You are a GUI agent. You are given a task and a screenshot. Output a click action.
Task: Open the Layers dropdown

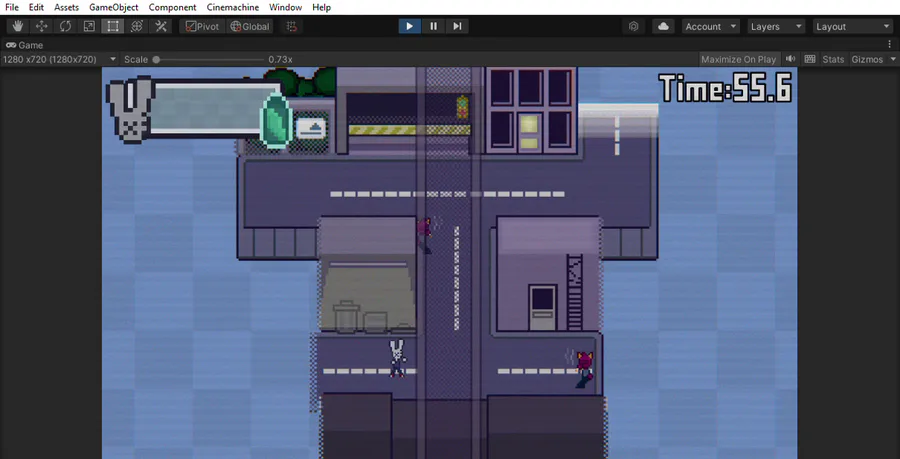pyautogui.click(x=776, y=26)
